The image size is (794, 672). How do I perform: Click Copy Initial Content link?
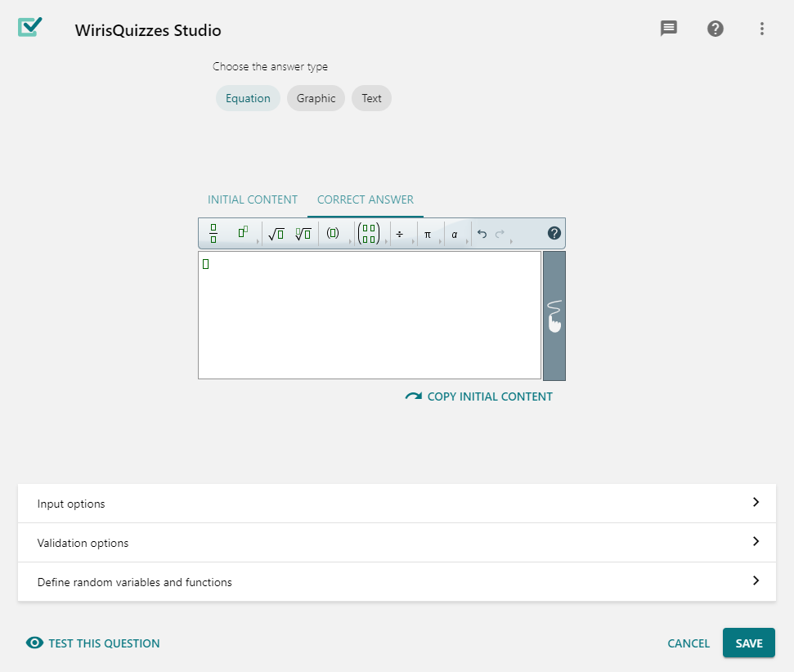coord(478,396)
